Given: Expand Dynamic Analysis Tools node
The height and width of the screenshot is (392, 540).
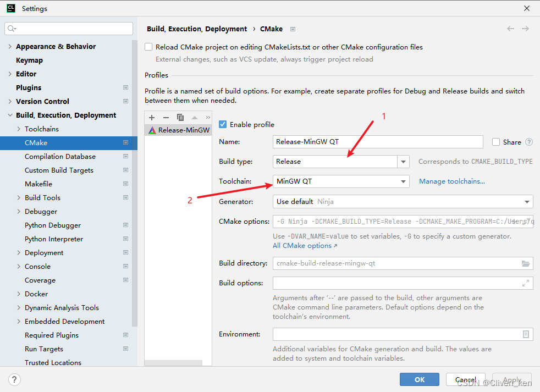Looking at the screenshot, I should (x=19, y=307).
